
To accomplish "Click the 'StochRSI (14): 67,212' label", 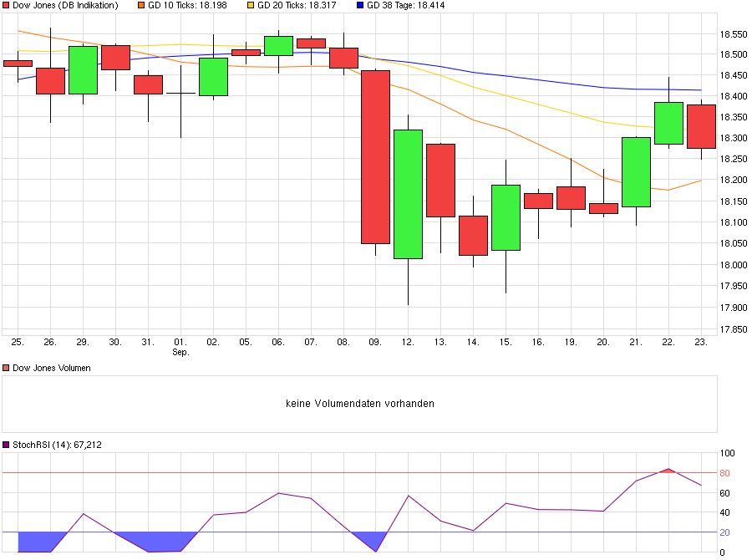I will click(57, 445).
